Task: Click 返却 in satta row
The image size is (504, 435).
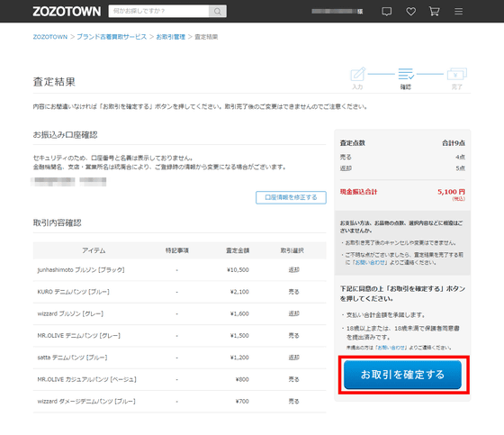Action: click(293, 358)
